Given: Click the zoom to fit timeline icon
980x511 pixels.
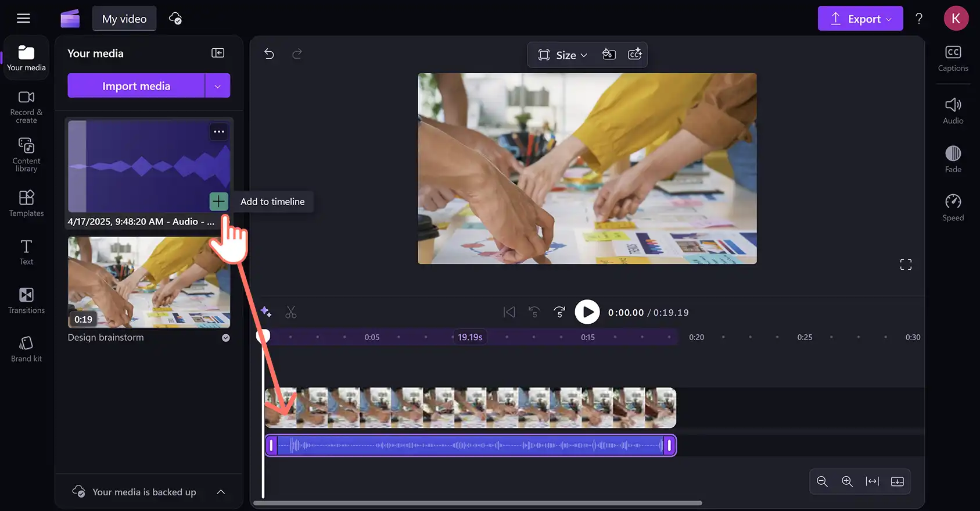Looking at the screenshot, I should coord(872,481).
